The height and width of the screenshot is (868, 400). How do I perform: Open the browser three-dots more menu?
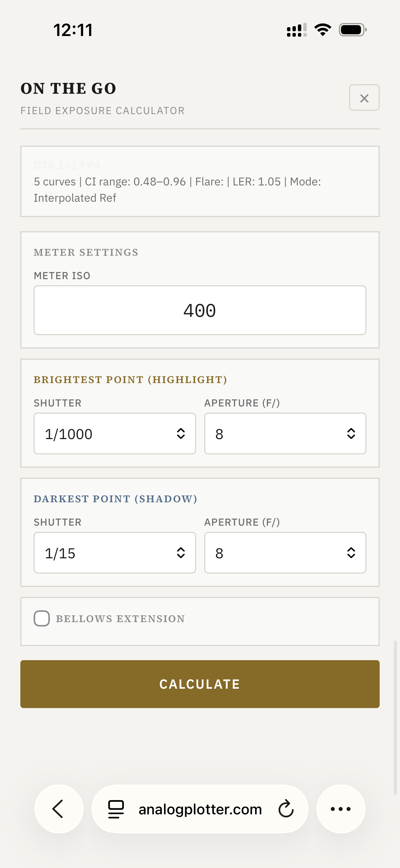[x=341, y=809]
